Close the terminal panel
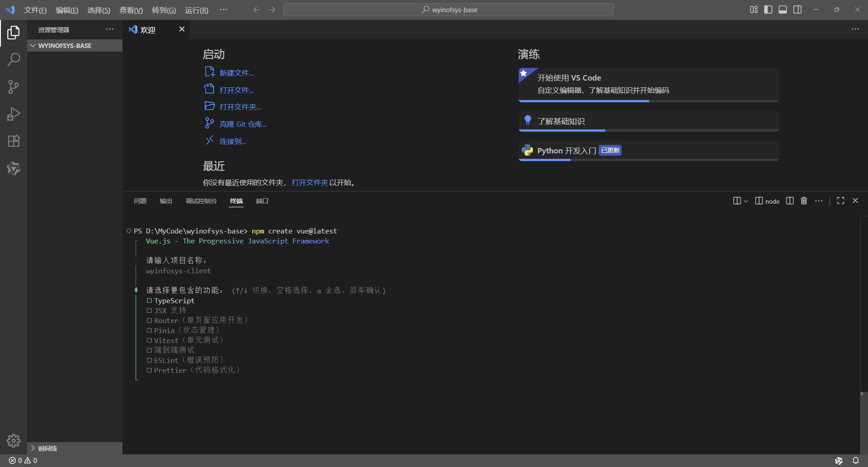This screenshot has height=467, width=868. tap(855, 201)
